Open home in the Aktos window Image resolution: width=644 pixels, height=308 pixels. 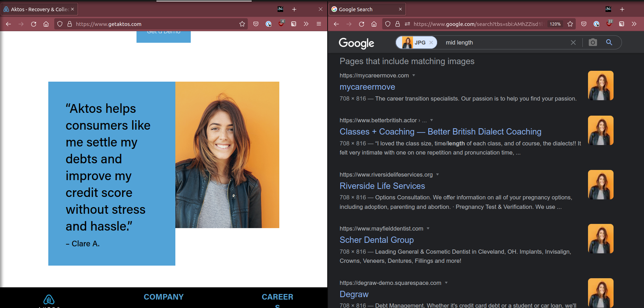click(x=46, y=24)
